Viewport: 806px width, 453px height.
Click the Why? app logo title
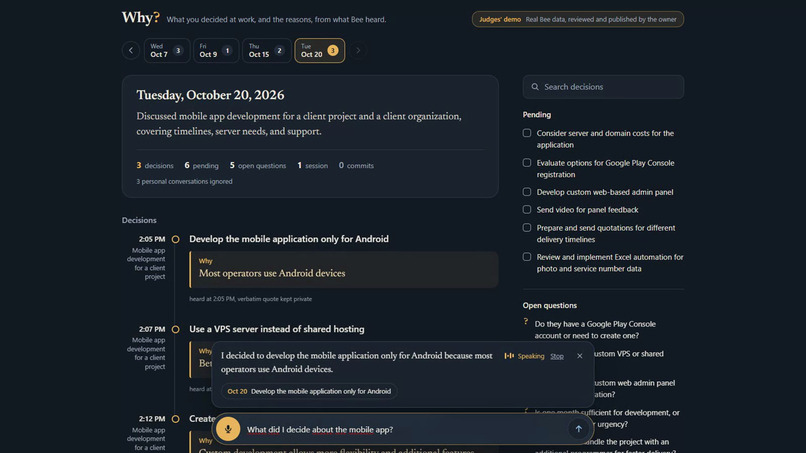pos(141,18)
